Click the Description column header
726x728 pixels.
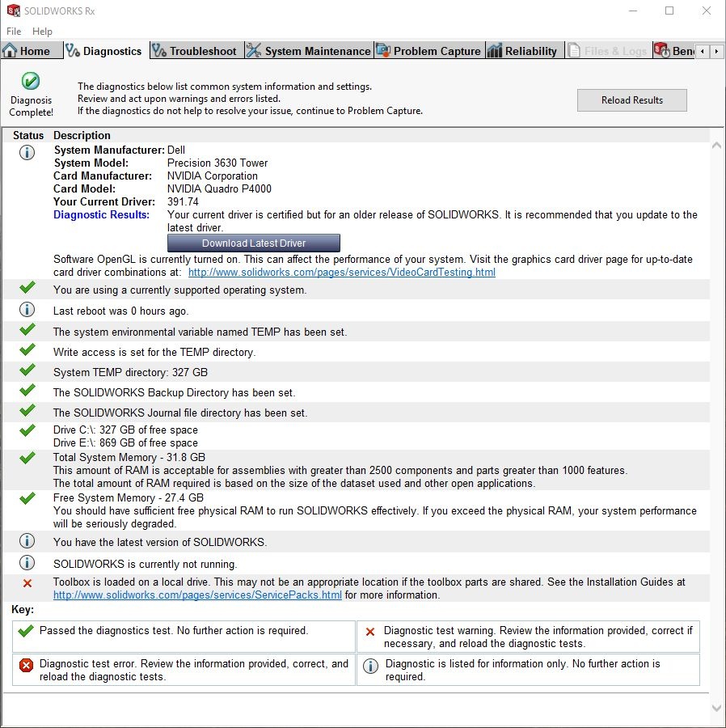tap(82, 135)
